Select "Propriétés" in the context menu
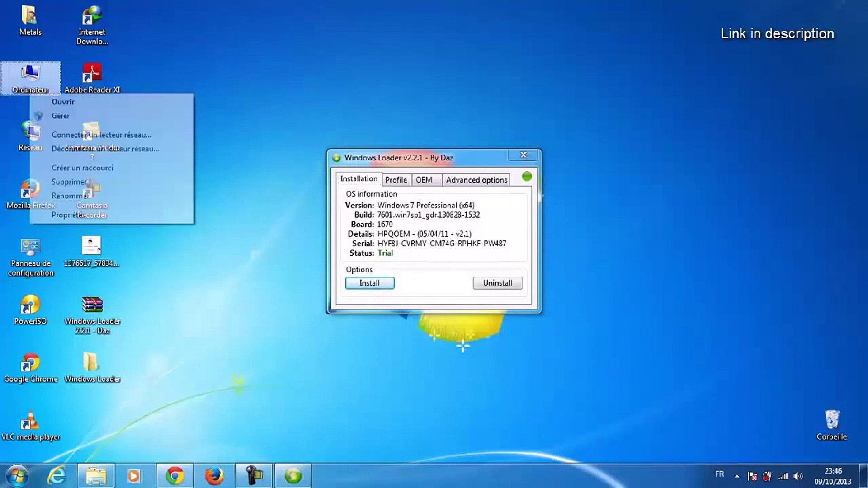 pos(66,215)
